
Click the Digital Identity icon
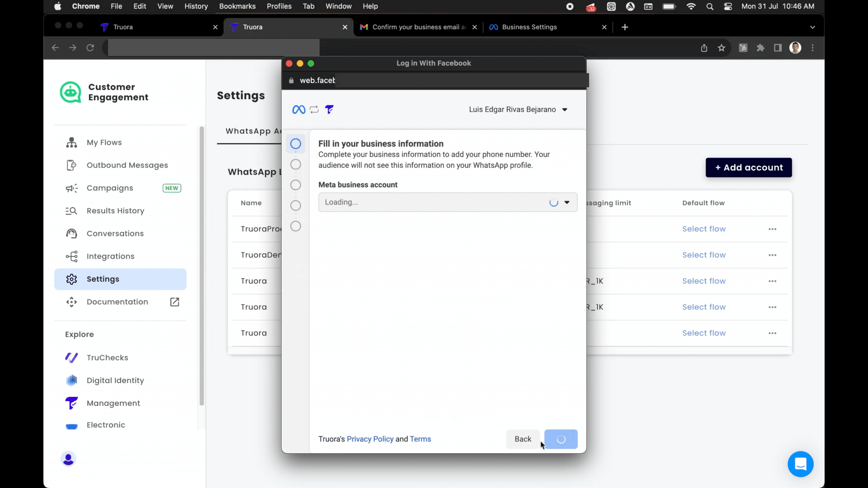tap(71, 380)
